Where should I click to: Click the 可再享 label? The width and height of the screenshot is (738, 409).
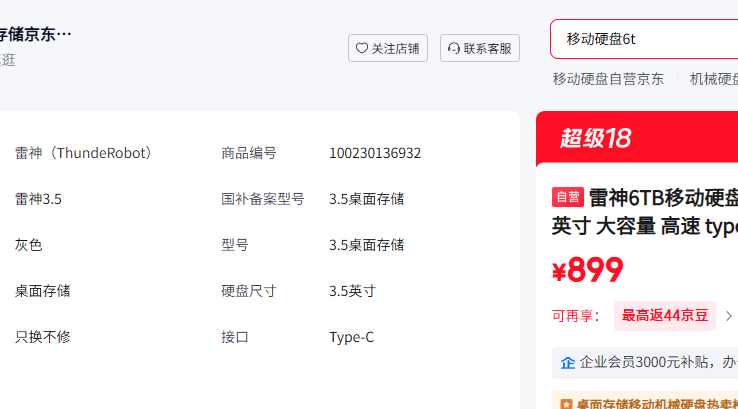point(576,316)
